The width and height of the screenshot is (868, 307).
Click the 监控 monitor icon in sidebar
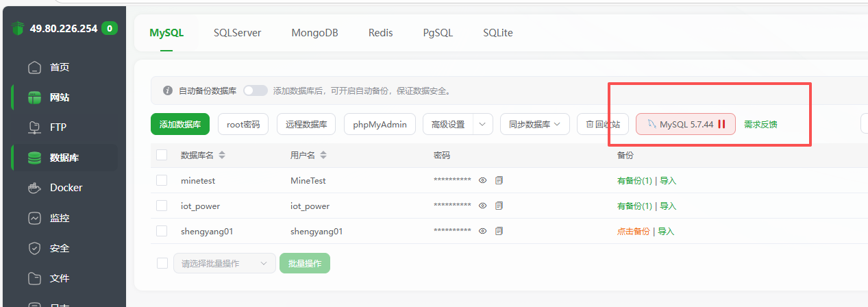34,218
